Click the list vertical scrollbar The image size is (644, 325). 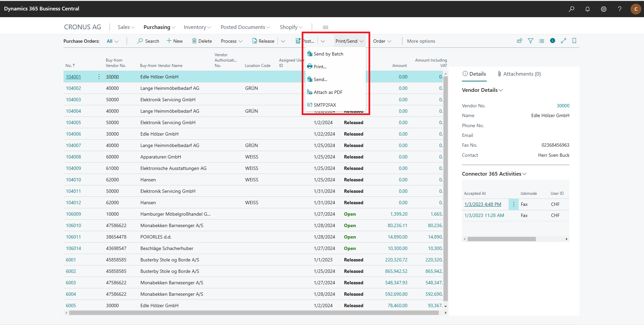(x=445, y=188)
